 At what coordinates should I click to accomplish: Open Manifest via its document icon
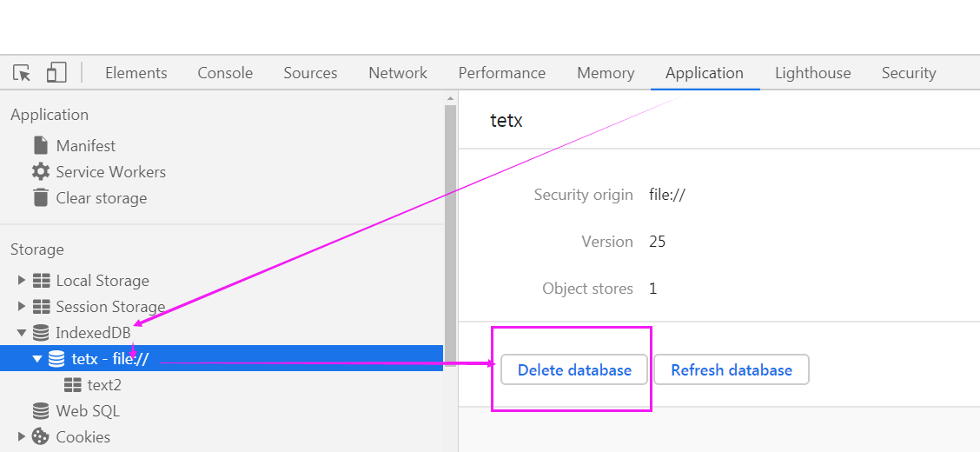pos(40,145)
